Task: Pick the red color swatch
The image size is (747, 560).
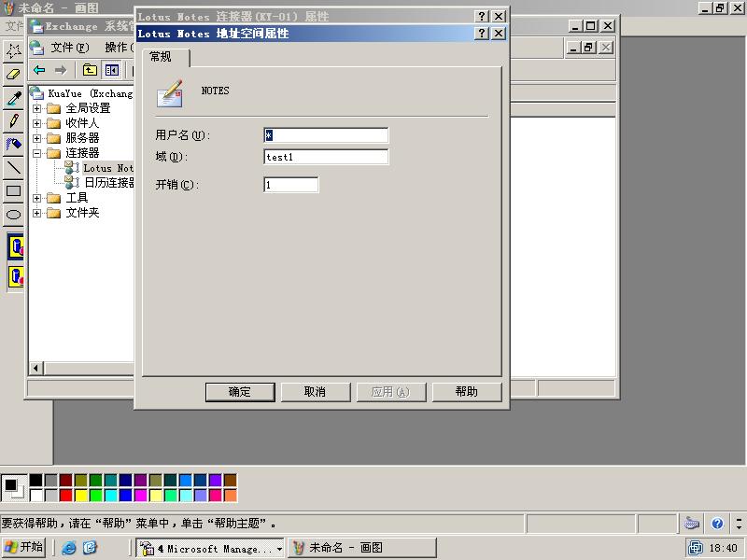Action: point(65,496)
